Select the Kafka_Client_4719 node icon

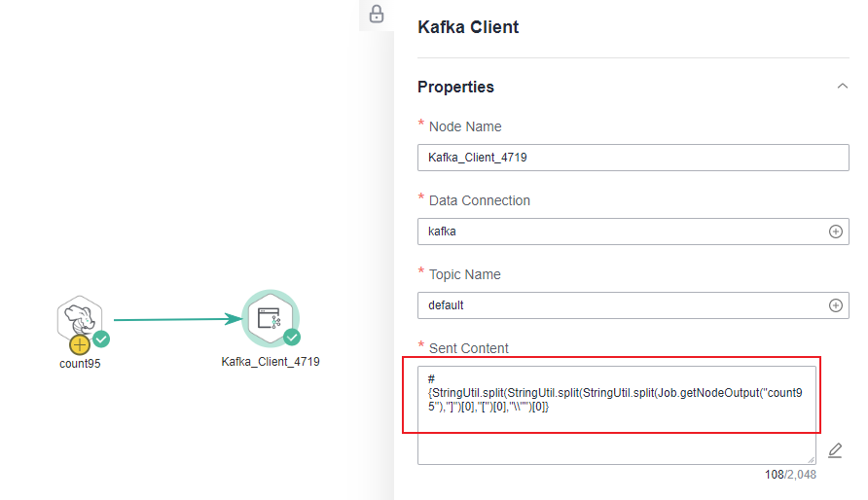[x=271, y=319]
